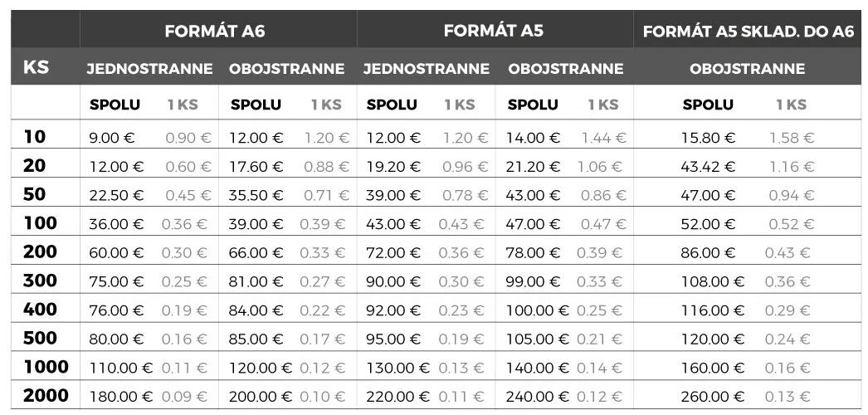The width and height of the screenshot is (868, 415).
Task: Select the 0.90 € unit price
Action: tap(188, 138)
